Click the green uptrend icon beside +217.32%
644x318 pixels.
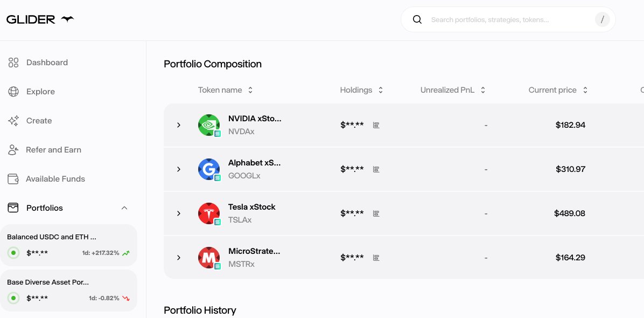point(125,253)
